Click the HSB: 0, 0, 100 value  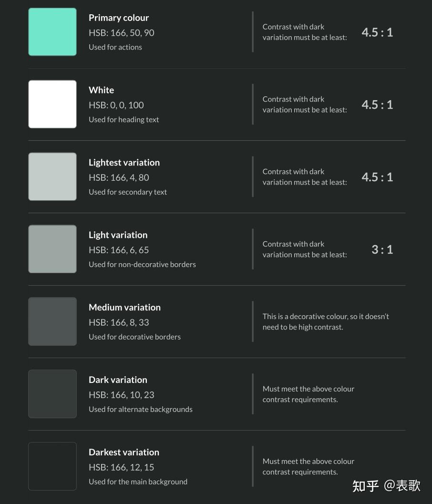[116, 105]
